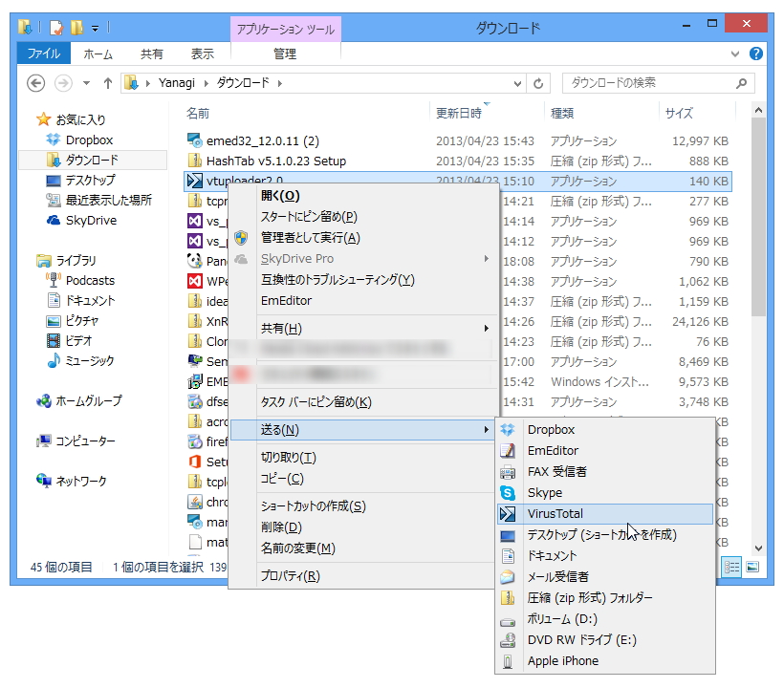Click the ダウンロードの検索 search field

650,83
